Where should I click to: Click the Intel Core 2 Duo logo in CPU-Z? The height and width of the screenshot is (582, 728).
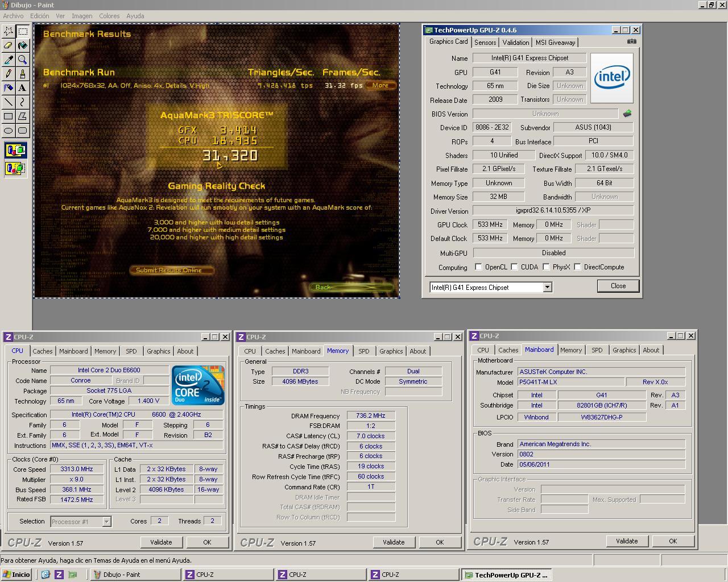[x=198, y=385]
